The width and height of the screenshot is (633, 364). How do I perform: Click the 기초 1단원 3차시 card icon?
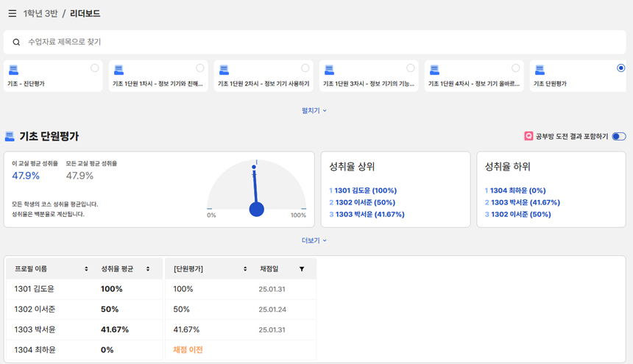tap(329, 70)
